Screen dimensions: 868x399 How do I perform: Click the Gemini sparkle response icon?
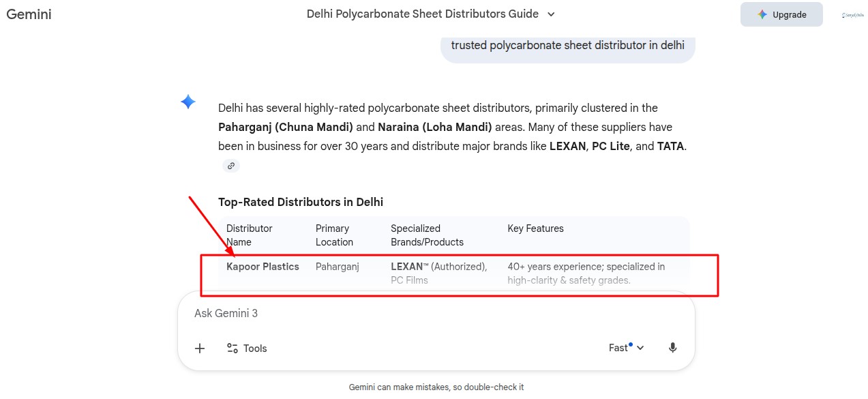click(x=188, y=102)
